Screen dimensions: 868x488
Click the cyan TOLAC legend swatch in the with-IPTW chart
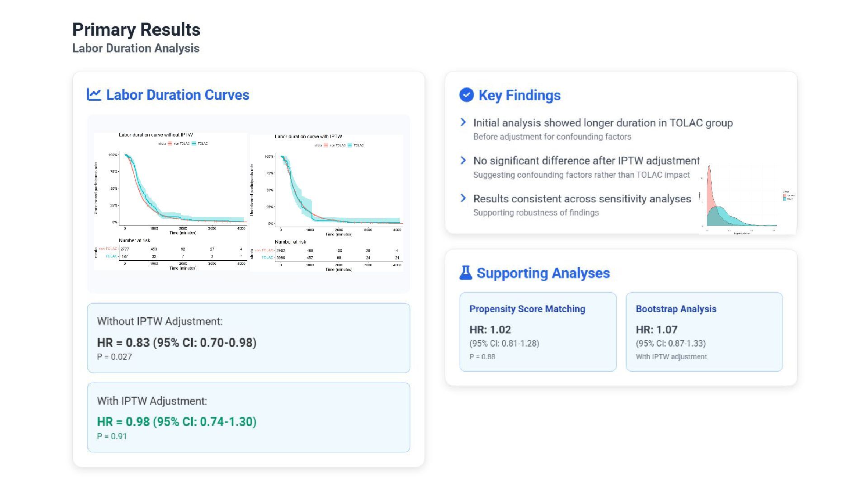(350, 145)
